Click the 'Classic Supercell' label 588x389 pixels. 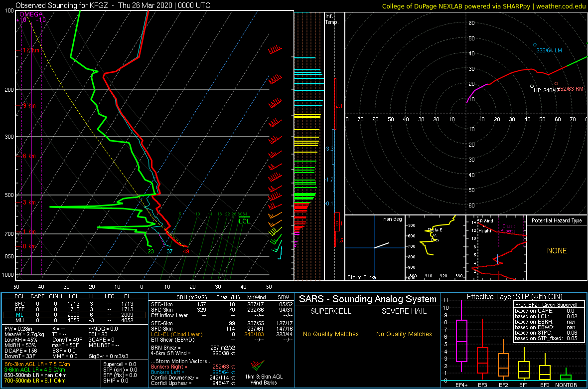510,228
